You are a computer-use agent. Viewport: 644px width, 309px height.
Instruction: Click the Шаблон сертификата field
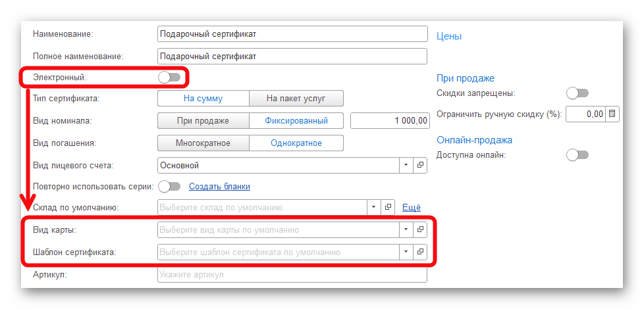click(x=279, y=252)
